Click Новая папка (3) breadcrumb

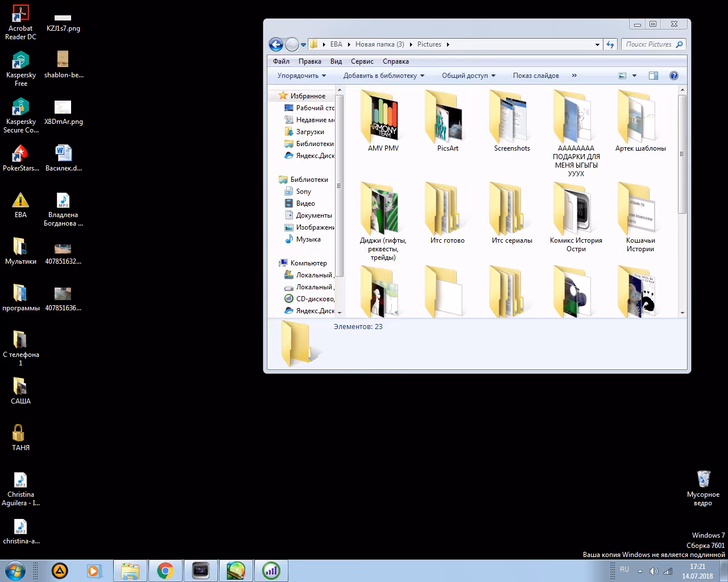click(x=379, y=44)
